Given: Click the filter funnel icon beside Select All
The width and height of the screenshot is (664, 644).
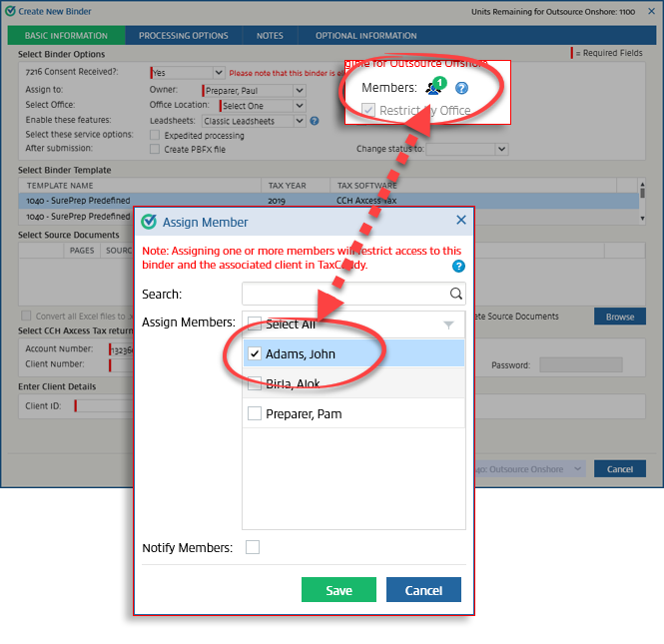Looking at the screenshot, I should pos(448,324).
